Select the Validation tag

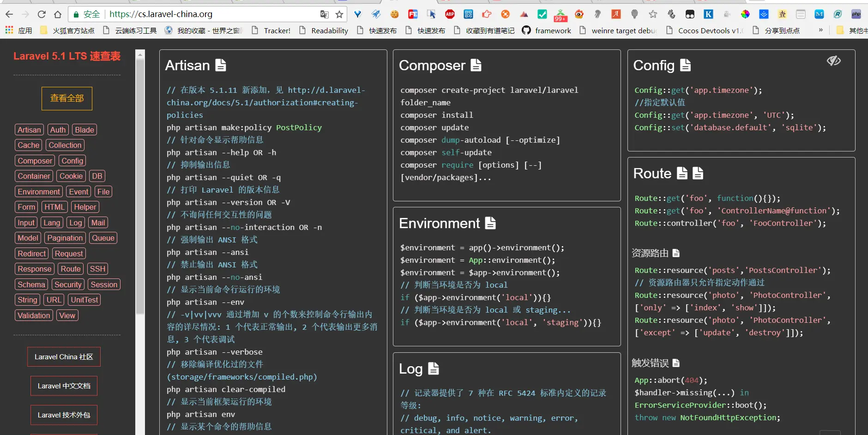click(34, 315)
